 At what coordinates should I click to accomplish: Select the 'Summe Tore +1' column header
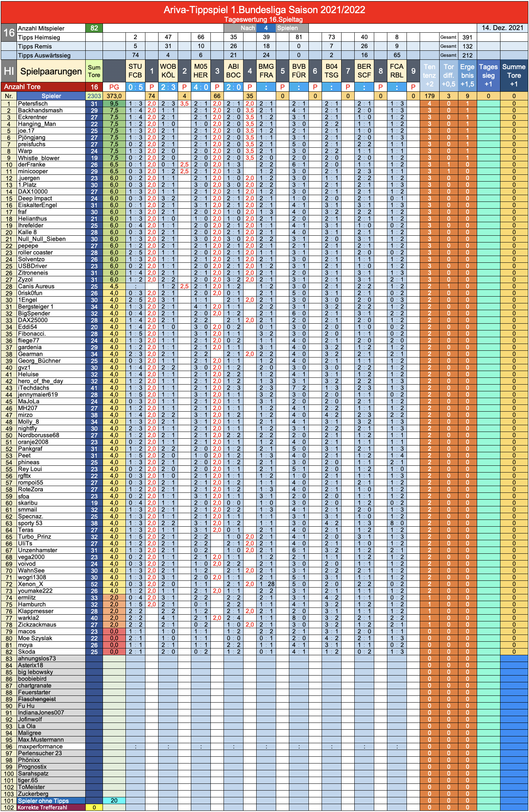[514, 76]
